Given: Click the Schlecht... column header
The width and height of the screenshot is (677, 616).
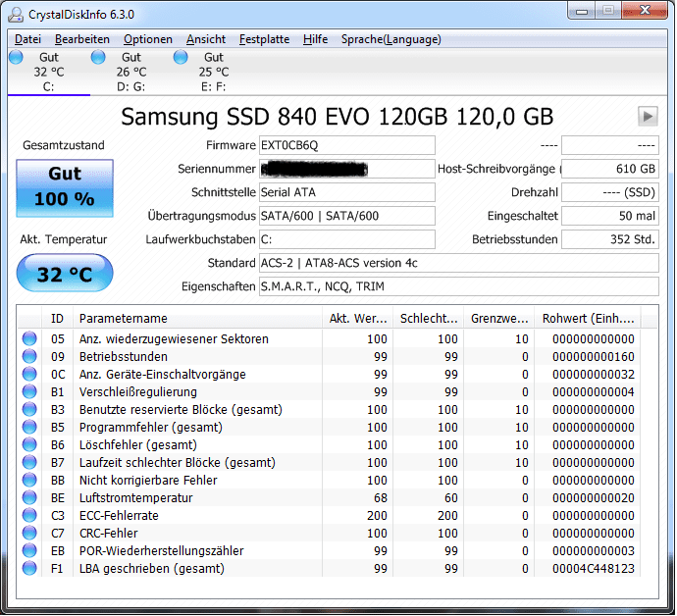Looking at the screenshot, I should 429,319.
